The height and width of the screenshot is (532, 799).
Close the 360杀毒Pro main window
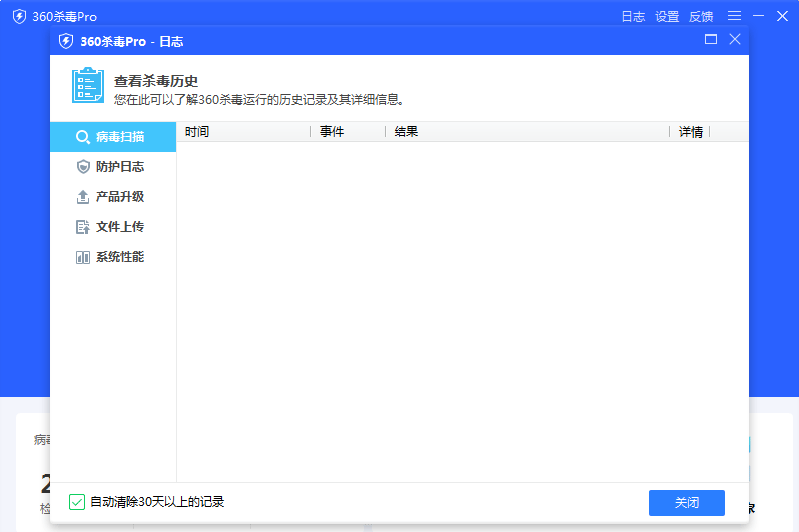[x=782, y=16]
